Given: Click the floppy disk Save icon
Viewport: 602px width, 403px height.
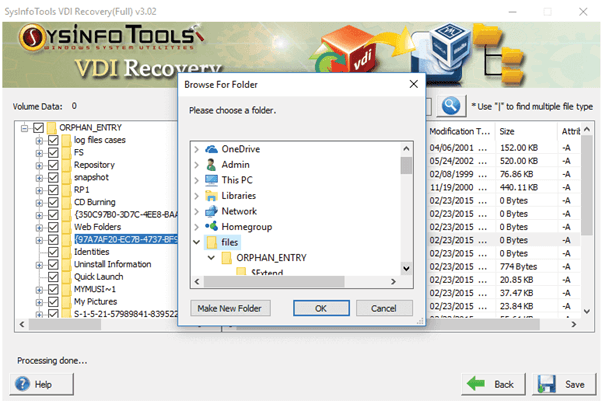Looking at the screenshot, I should pos(547,384).
